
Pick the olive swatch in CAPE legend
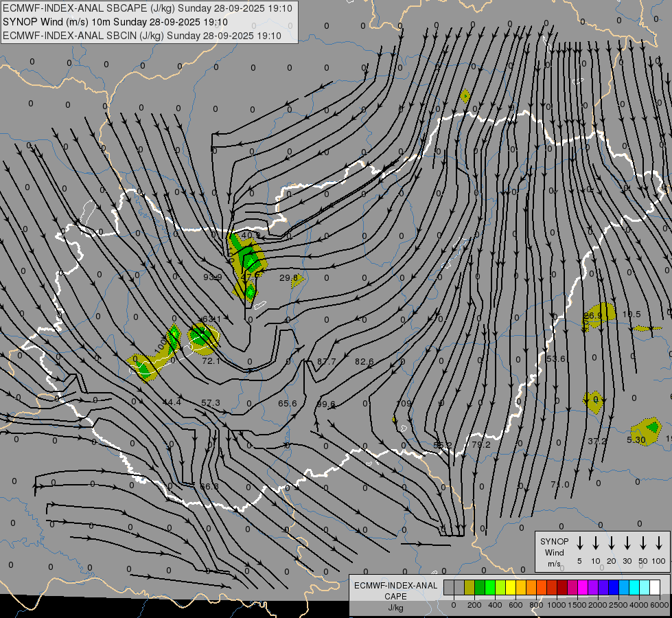point(470,588)
